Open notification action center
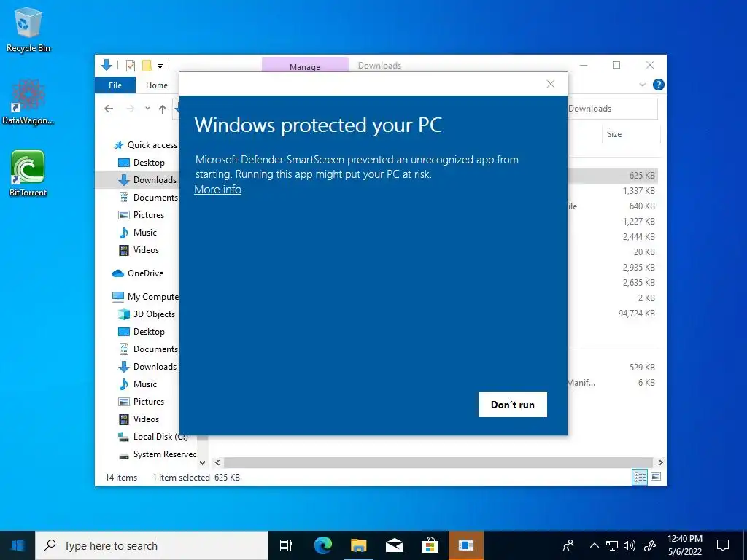This screenshot has width=747, height=560. click(x=723, y=545)
